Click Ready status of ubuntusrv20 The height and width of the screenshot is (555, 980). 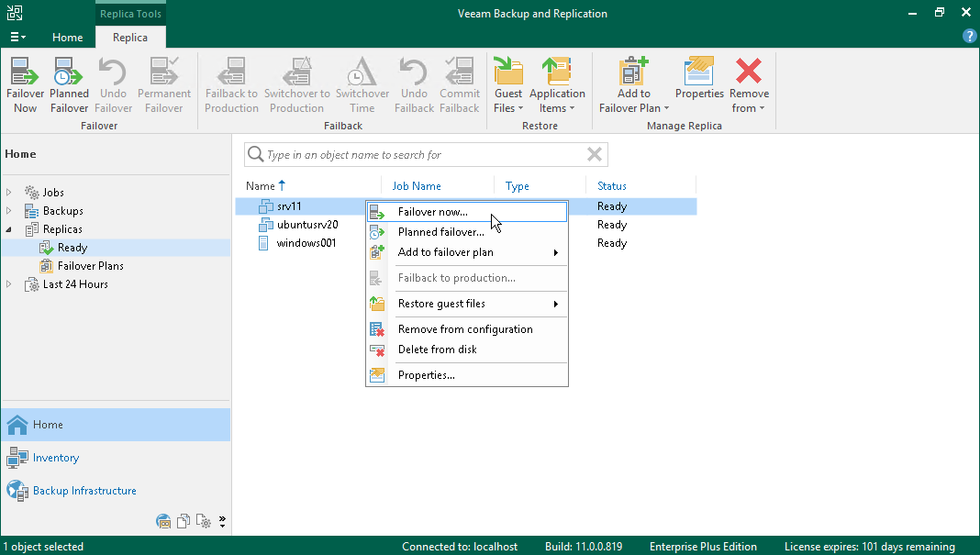(x=612, y=225)
